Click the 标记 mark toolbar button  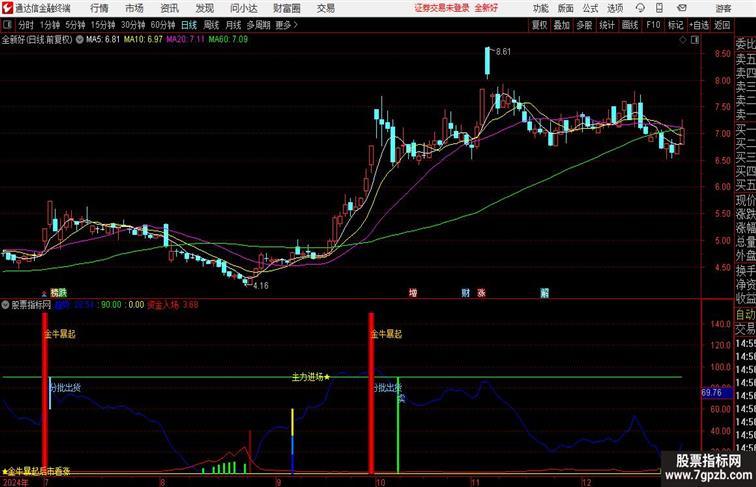(675, 25)
